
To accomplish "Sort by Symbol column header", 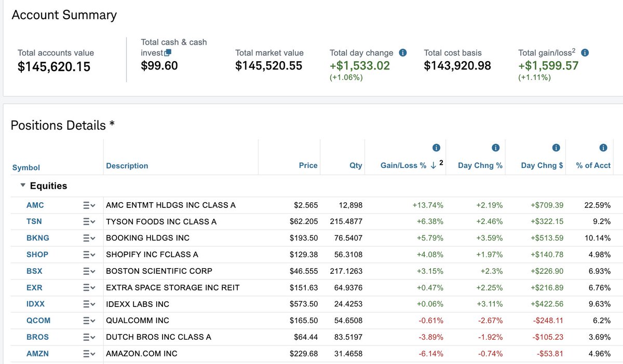I will pyautogui.click(x=26, y=167).
